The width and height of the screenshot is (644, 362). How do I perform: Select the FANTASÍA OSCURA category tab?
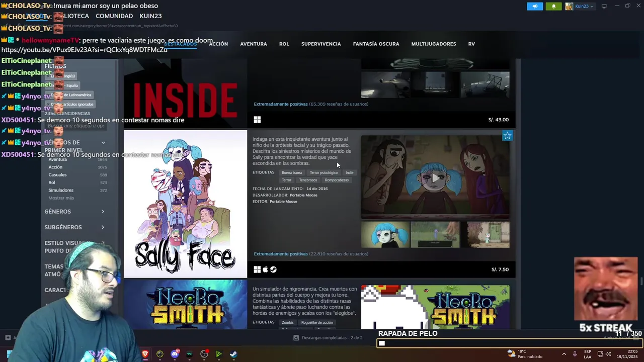(376, 44)
